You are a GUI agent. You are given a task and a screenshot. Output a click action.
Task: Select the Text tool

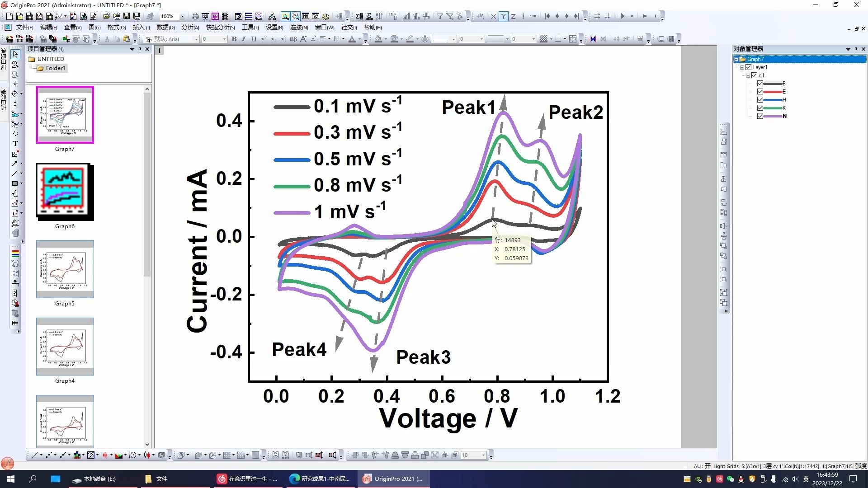coord(15,144)
